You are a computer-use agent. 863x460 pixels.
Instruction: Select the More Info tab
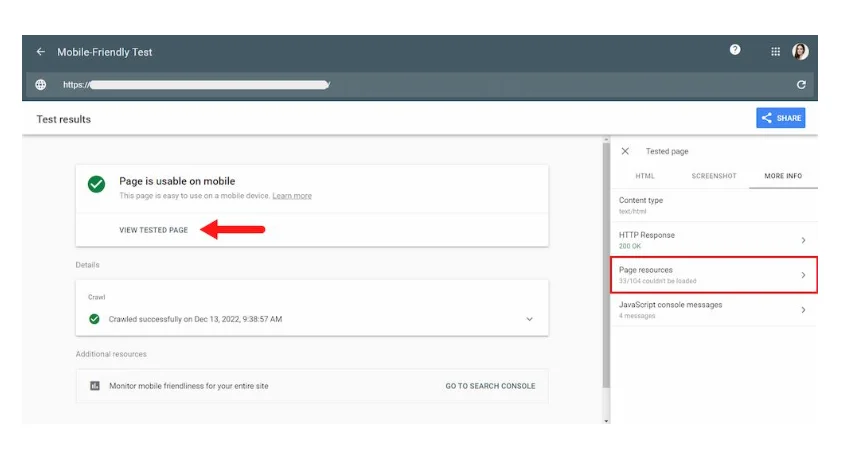tap(783, 176)
